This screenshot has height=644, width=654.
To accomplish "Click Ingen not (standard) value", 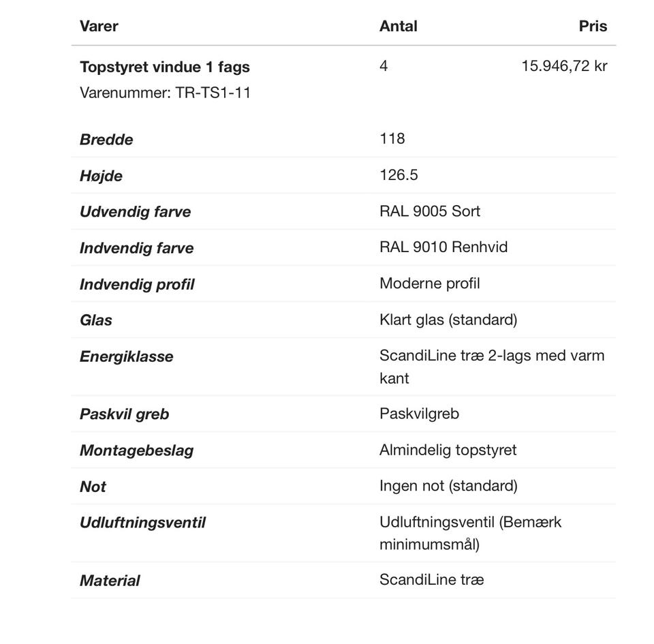I will pos(448,486).
